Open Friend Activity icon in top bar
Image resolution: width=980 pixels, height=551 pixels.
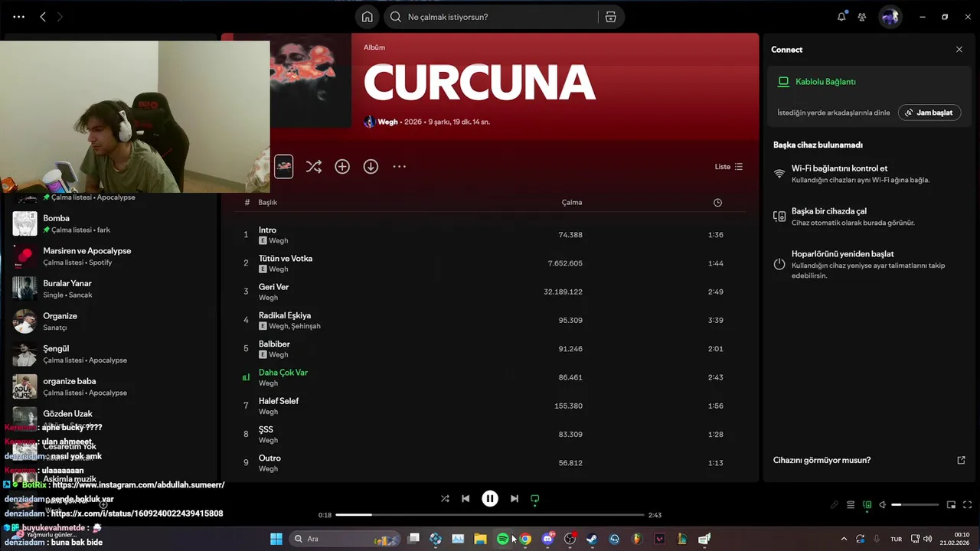tap(862, 17)
